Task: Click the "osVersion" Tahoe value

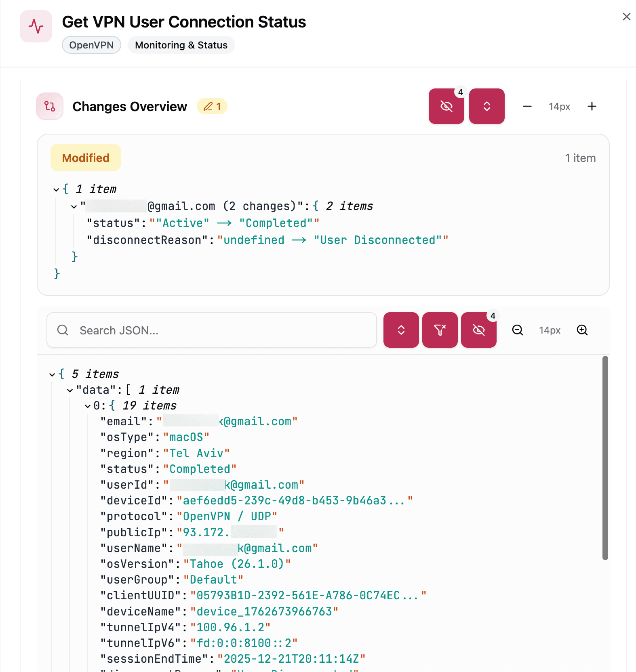Action: (237, 564)
